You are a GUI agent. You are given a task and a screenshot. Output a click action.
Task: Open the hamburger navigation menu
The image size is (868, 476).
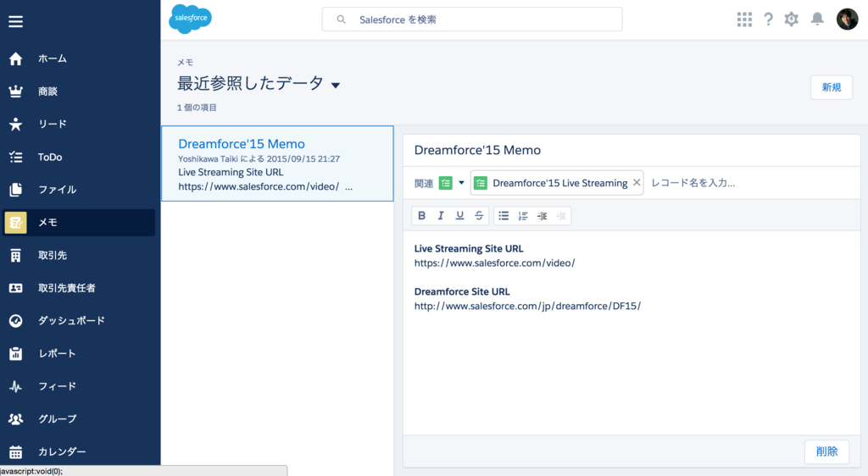pos(15,21)
